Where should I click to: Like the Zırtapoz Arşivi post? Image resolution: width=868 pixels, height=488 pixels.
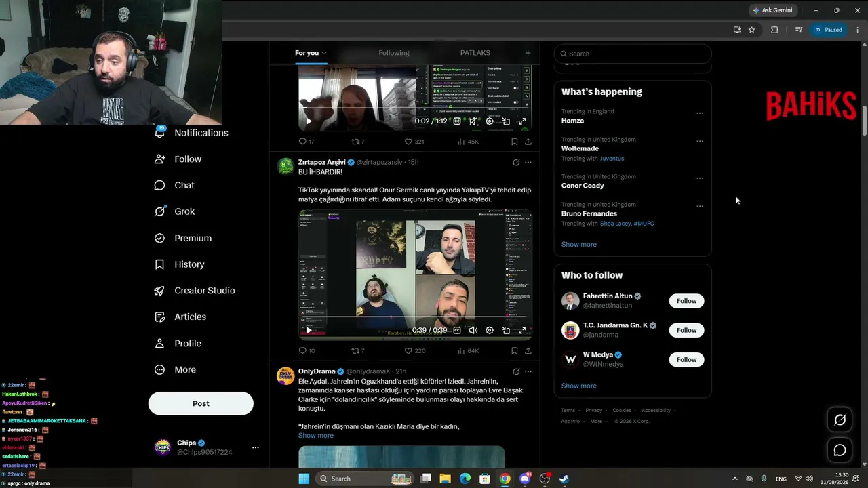pyautogui.click(x=408, y=350)
